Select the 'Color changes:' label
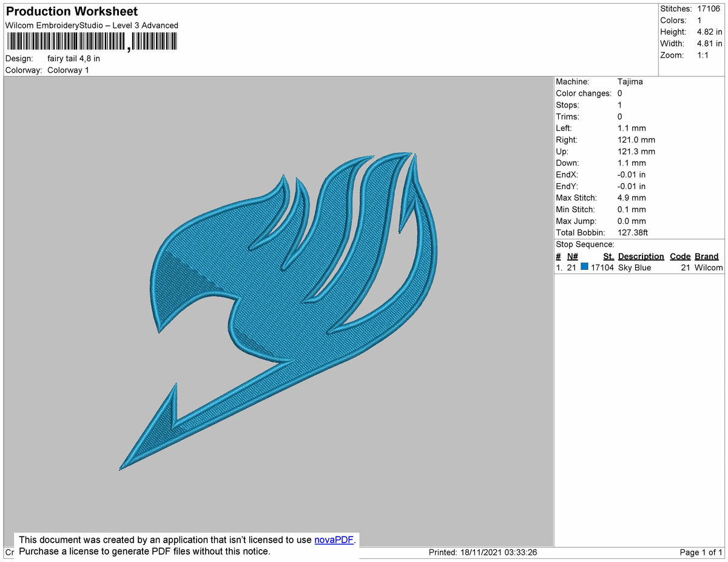The height and width of the screenshot is (562, 728). (x=584, y=93)
